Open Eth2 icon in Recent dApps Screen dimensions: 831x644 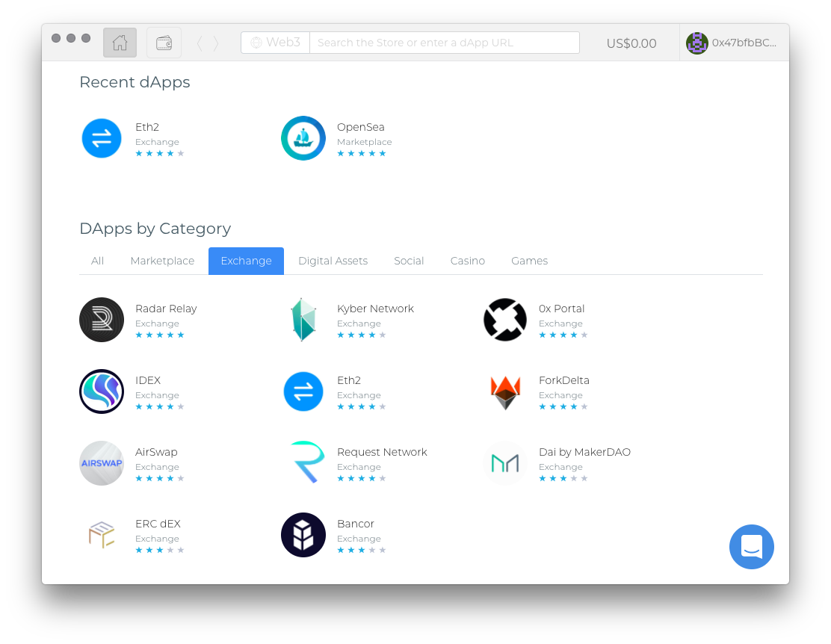[102, 138]
